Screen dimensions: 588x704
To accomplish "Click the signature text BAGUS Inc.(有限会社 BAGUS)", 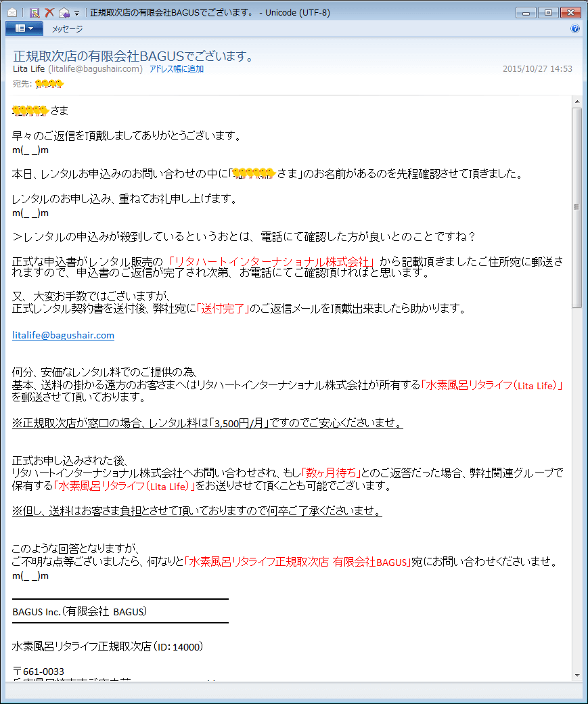I will point(79,611).
